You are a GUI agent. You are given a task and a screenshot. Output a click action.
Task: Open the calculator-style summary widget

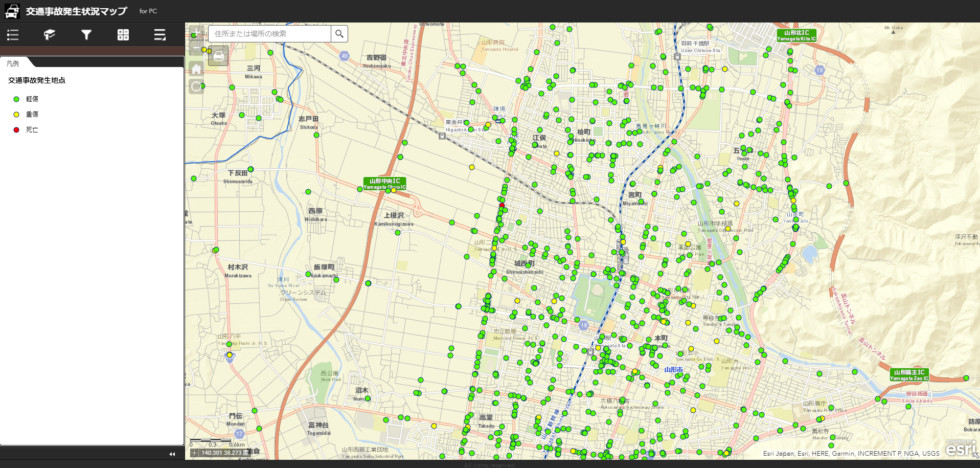123,35
